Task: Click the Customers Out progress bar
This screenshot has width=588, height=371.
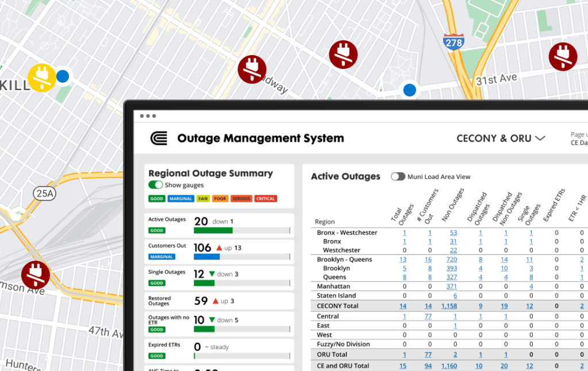Action: [x=241, y=257]
